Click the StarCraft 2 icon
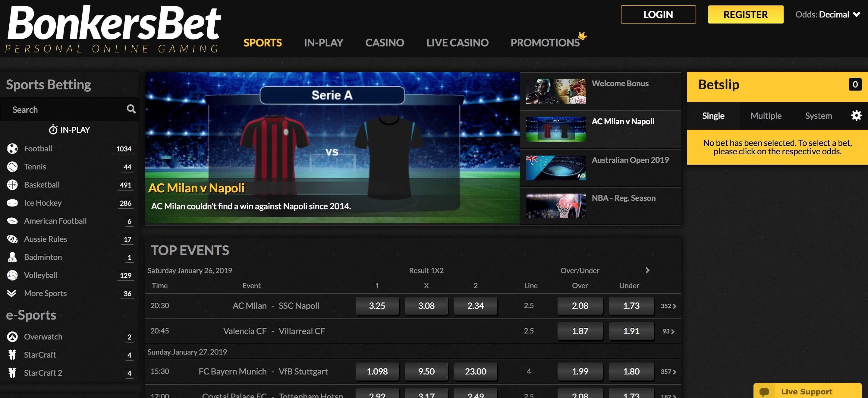The width and height of the screenshot is (868, 398). 12,373
